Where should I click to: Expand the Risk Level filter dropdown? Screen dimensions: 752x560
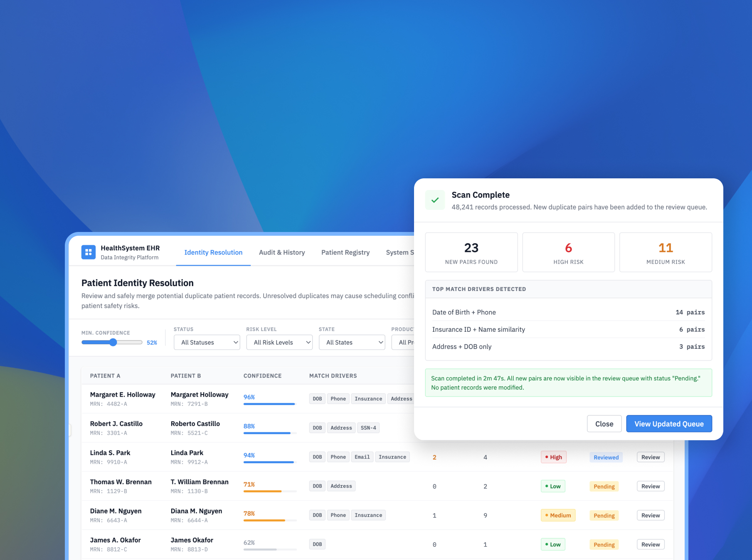(279, 342)
